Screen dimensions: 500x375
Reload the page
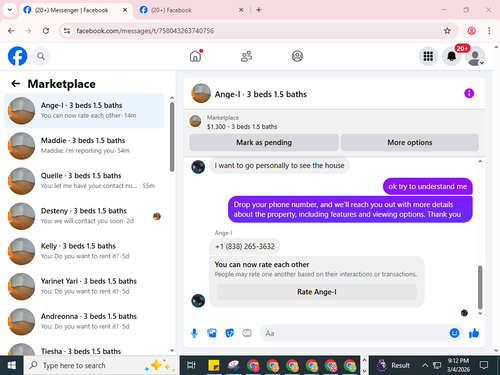pos(46,31)
